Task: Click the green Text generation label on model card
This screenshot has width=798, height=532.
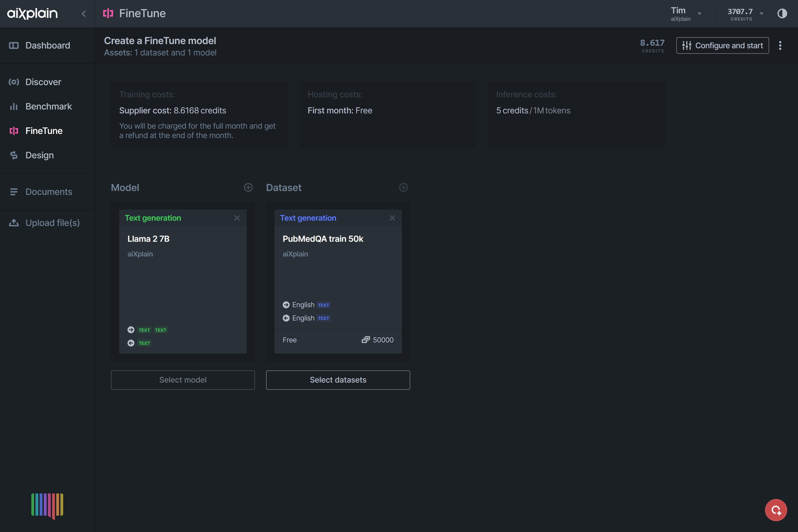Action: pos(153,218)
